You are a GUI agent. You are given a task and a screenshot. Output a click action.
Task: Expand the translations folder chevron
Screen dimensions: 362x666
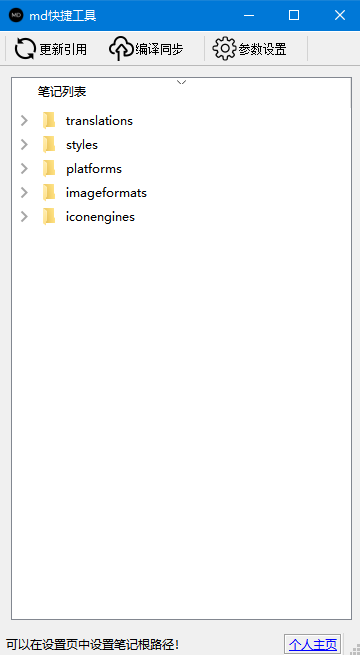[x=24, y=121]
